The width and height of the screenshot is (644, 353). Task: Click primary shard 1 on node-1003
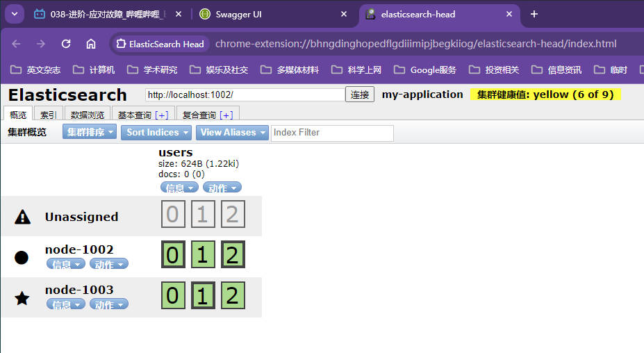pos(203,295)
